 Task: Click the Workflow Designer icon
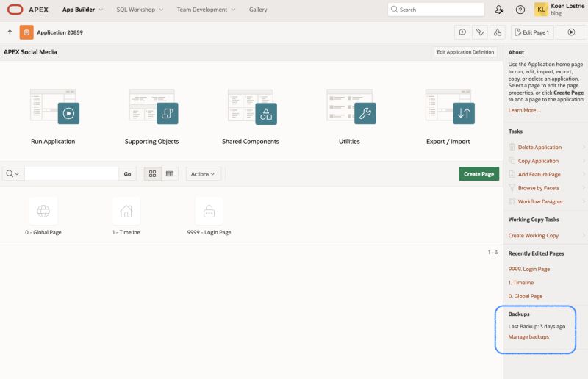512,201
